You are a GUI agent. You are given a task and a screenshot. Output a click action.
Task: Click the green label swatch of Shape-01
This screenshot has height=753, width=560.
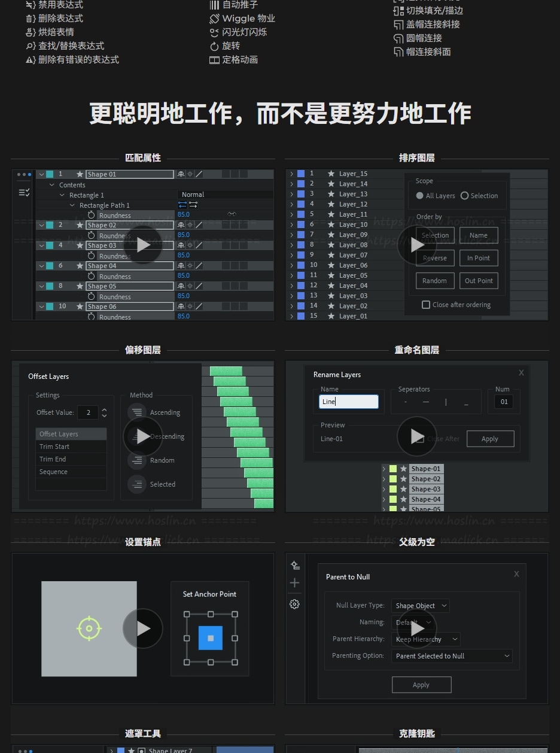pyautogui.click(x=393, y=469)
